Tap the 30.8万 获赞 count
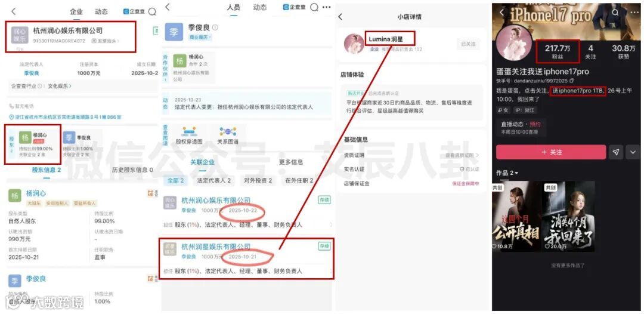Image resolution: width=644 pixels, height=314 pixels. [624, 52]
